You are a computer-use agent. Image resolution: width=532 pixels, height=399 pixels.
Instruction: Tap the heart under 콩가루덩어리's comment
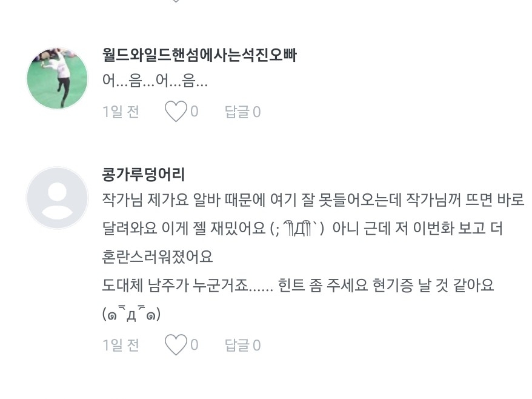click(x=176, y=345)
